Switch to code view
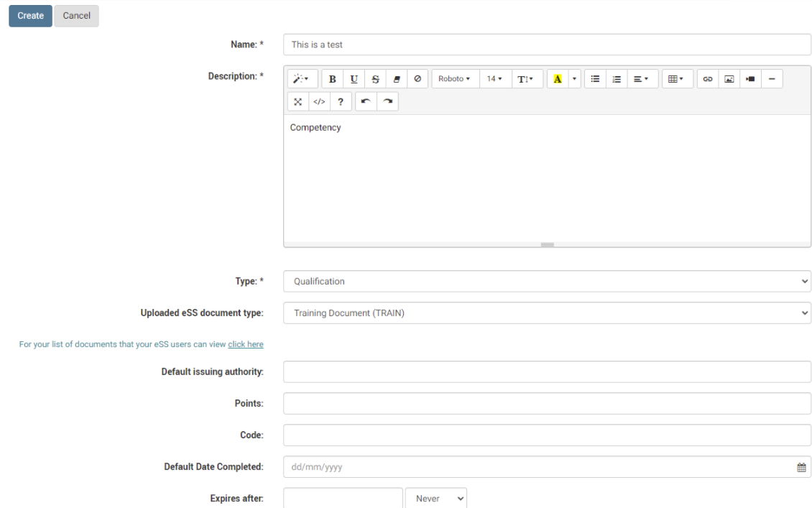This screenshot has width=812, height=508. tap(319, 101)
